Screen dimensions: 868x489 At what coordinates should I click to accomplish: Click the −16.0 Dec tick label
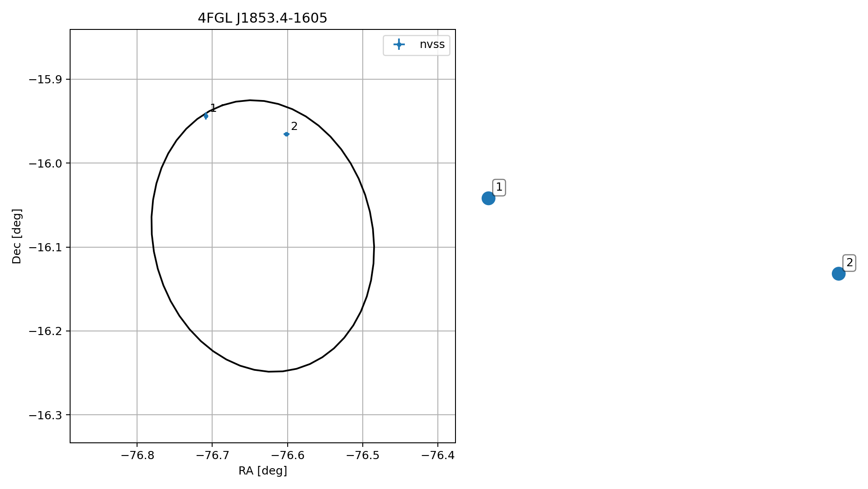pos(46,163)
